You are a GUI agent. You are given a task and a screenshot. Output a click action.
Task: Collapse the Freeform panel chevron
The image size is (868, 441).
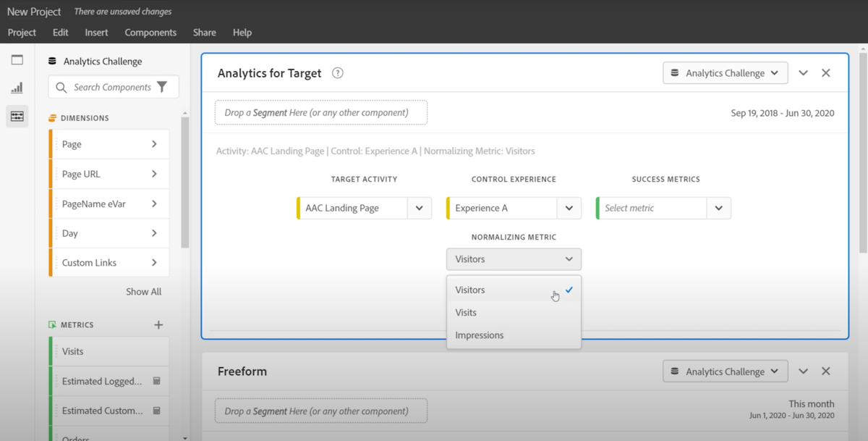[803, 371]
